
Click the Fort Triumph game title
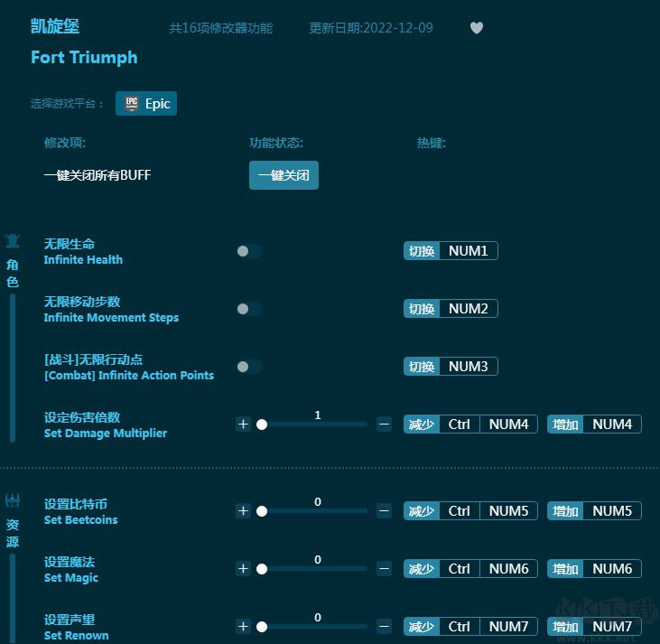tap(84, 57)
